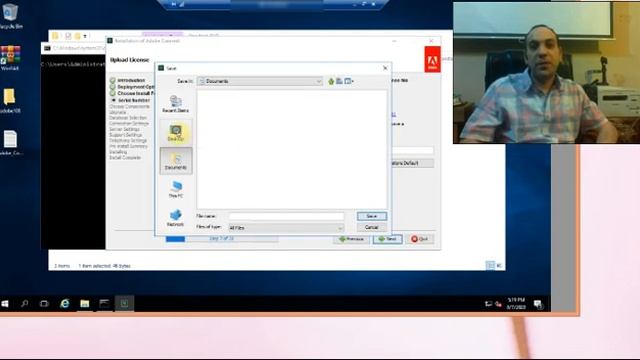The image size is (640, 360).
Task: Select 'Serial Number' step in installer sidebar
Action: tap(133, 100)
